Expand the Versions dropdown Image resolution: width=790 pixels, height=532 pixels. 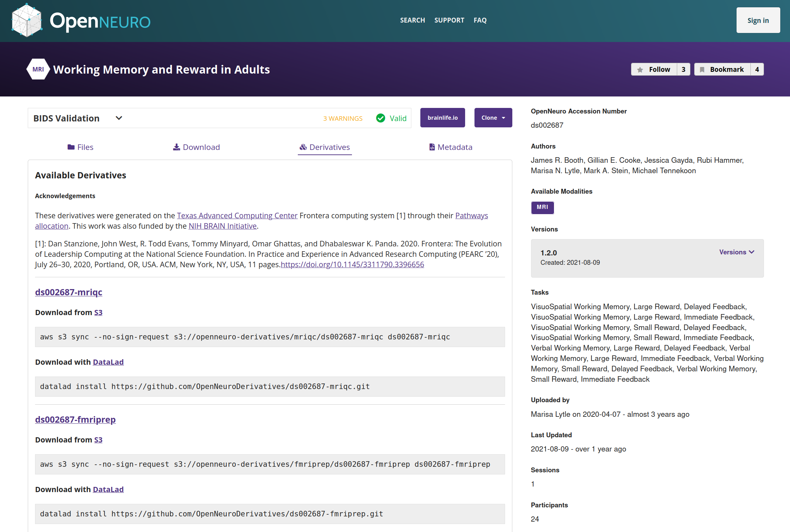coord(737,252)
